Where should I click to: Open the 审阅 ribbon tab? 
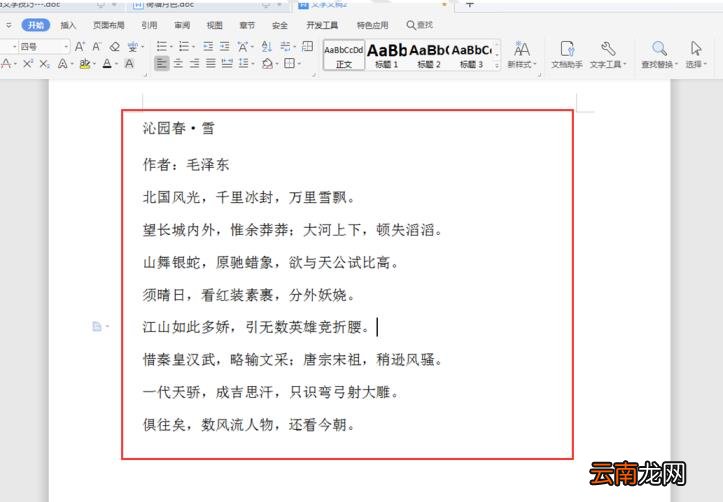[x=182, y=25]
